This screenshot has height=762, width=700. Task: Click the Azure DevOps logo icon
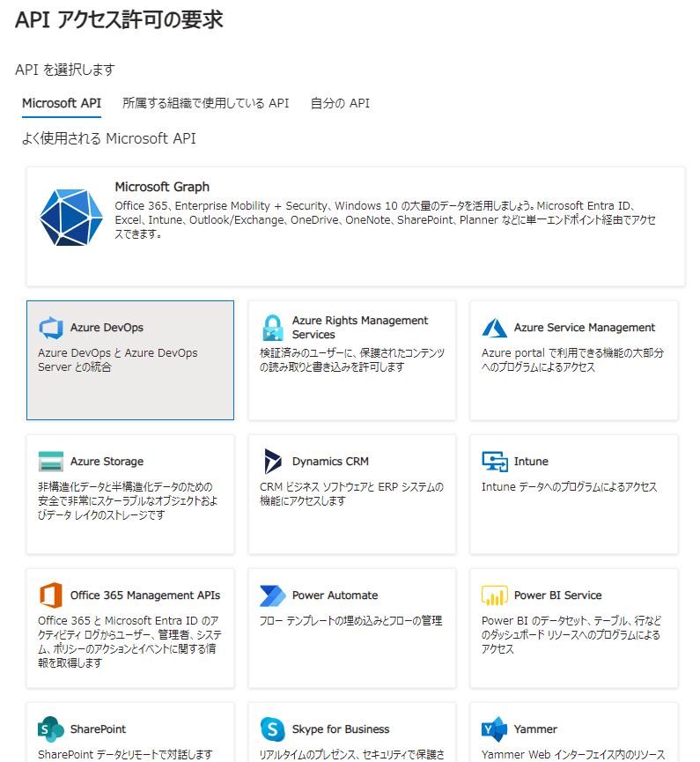click(51, 328)
